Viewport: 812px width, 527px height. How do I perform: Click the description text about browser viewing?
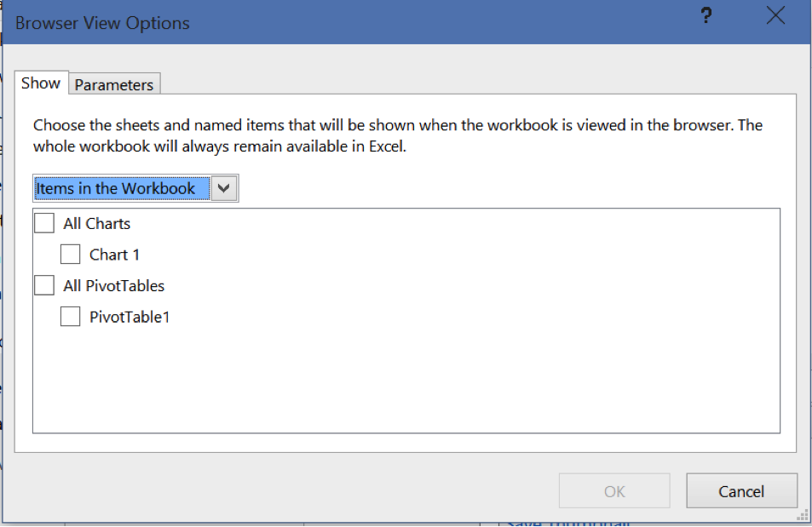click(397, 135)
